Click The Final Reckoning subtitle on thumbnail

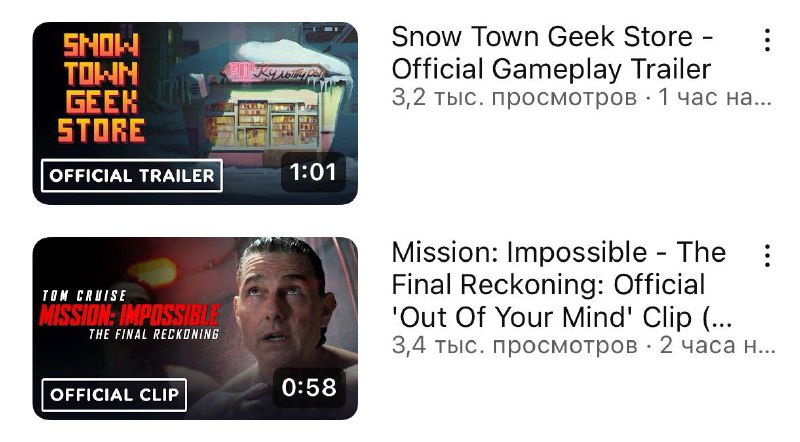coord(154,334)
